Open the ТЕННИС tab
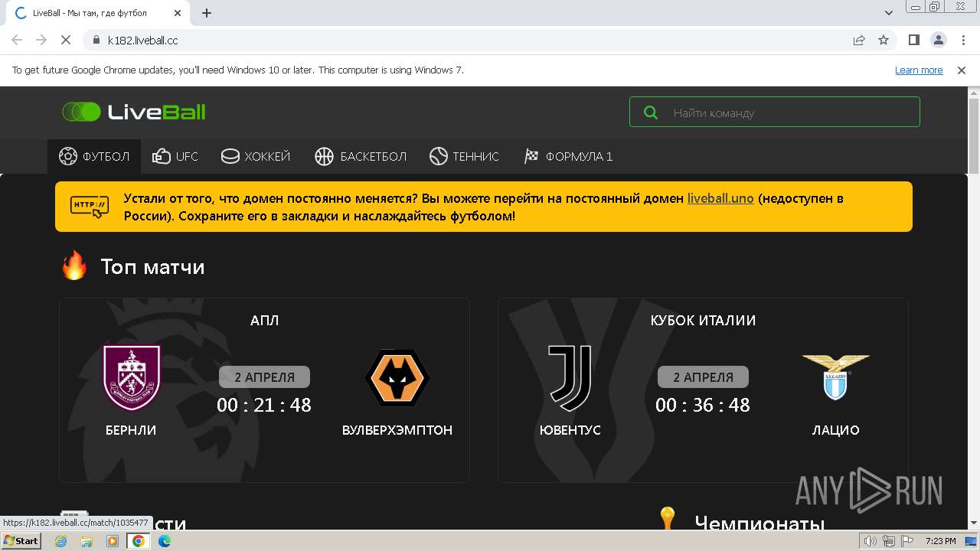The width and height of the screenshot is (980, 551). pos(464,156)
